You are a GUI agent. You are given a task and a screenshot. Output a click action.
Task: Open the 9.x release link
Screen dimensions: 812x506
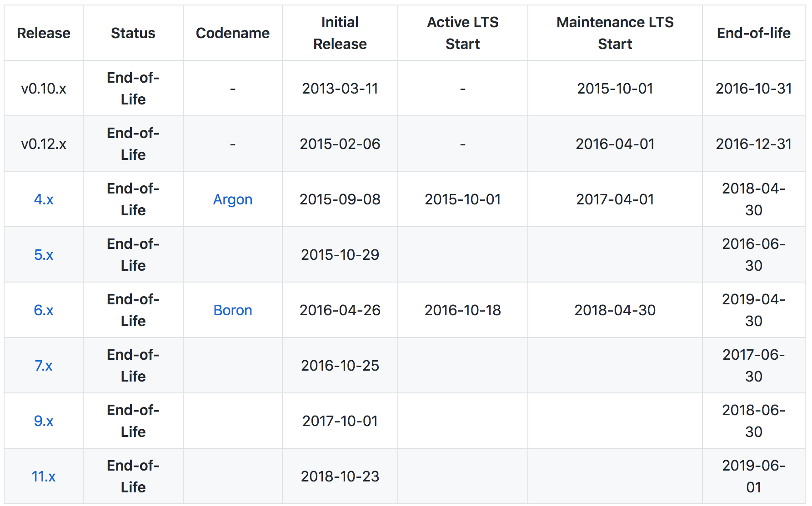coord(44,421)
